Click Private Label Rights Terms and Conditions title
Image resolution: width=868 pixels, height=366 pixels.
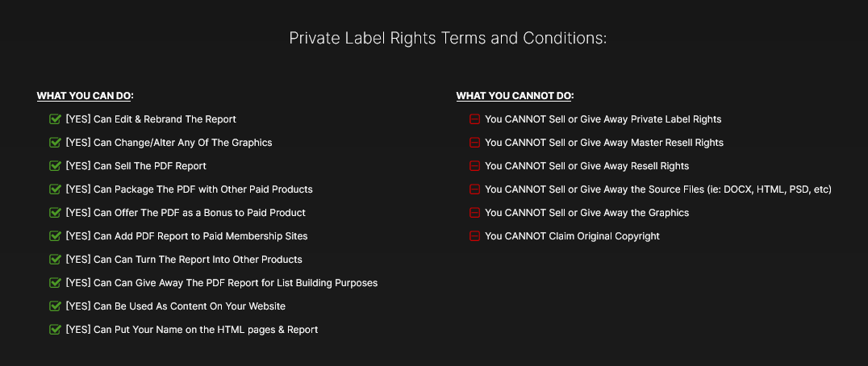[x=448, y=38]
